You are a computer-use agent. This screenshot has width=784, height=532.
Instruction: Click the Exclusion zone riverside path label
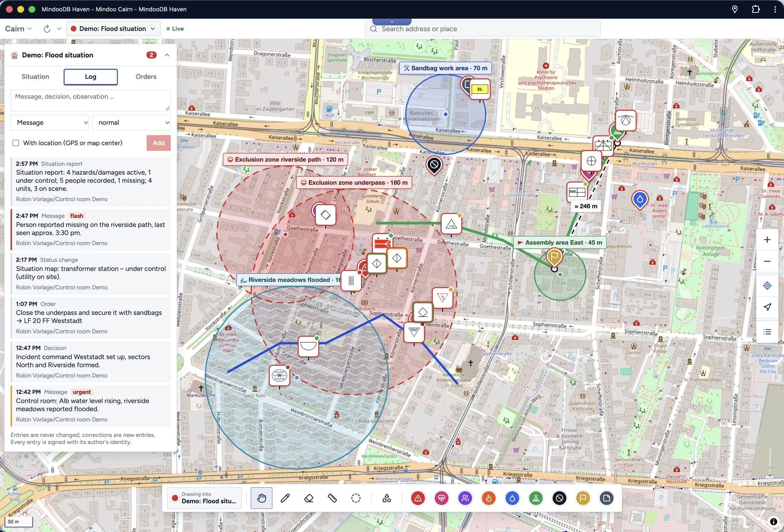(x=285, y=160)
